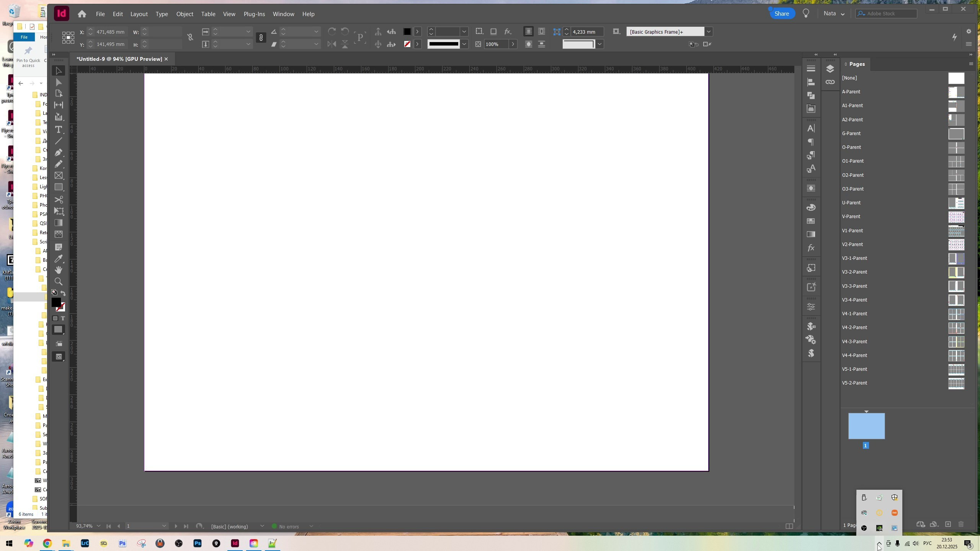Toggle constrain width and height proportions

tap(190, 37)
